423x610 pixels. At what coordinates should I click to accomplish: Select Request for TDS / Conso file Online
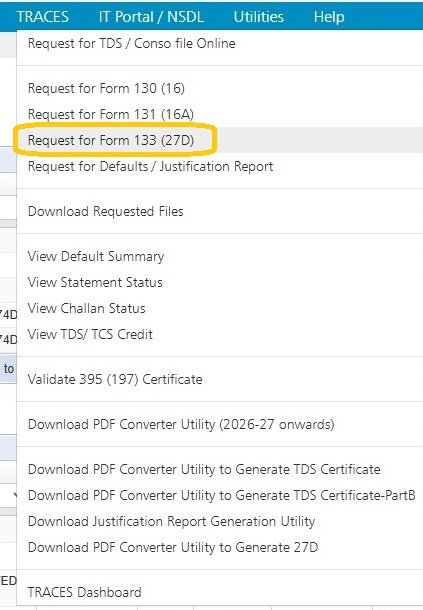pos(132,43)
